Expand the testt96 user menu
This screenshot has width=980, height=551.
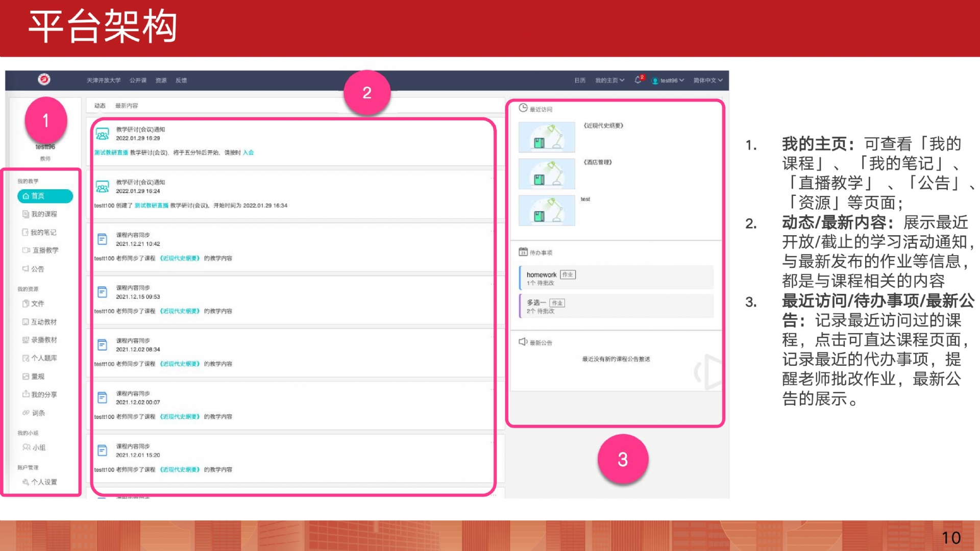[x=669, y=81]
